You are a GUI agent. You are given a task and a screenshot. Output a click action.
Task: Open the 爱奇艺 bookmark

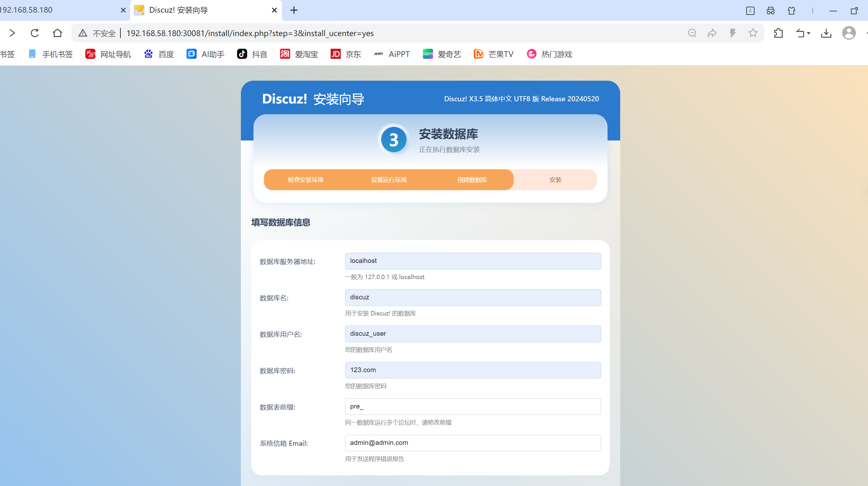point(442,54)
